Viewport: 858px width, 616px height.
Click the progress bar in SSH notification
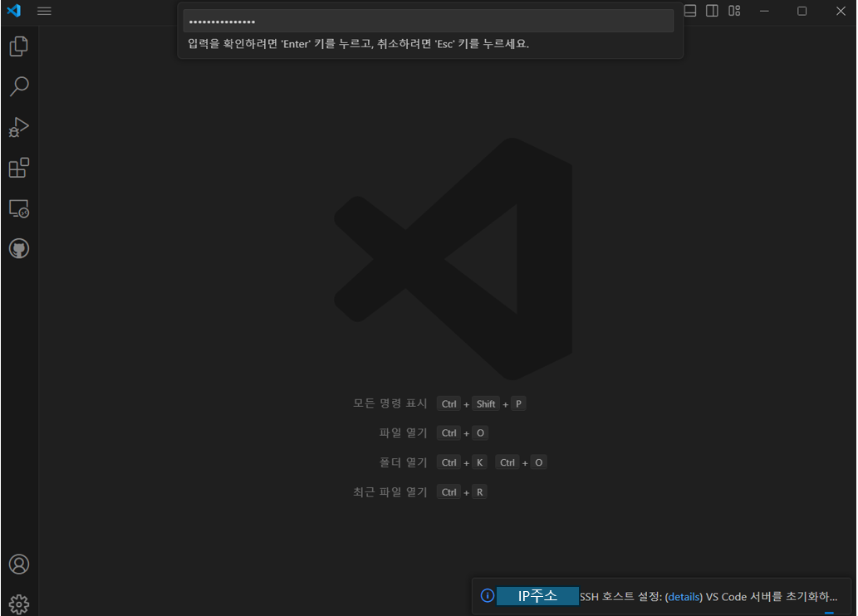[829, 613]
